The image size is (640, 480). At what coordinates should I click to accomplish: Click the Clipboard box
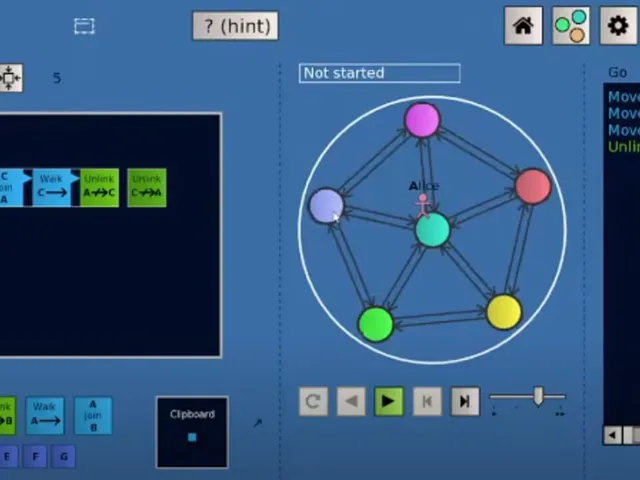click(192, 432)
